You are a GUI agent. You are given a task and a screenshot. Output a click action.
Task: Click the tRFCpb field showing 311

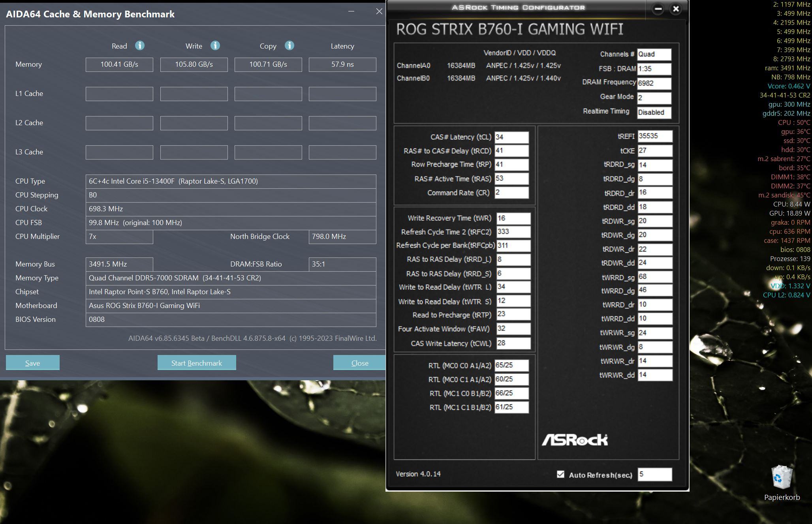(513, 246)
